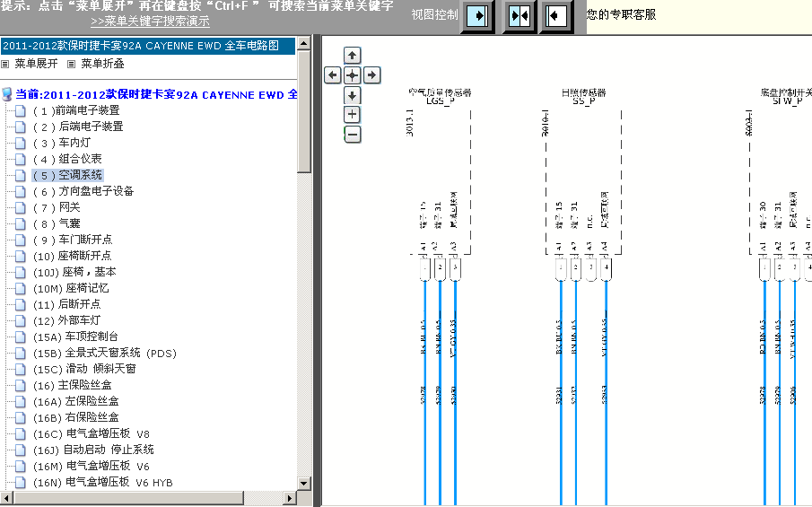This screenshot has width=812, height=507.
Task: Open (16M)电气盒增压板 V6 entry
Action: 92,466
